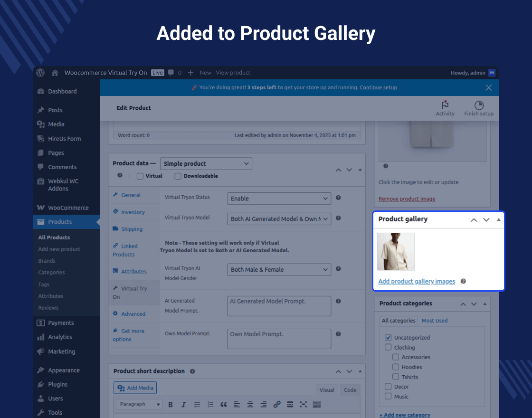This screenshot has height=418, width=532.
Task: Click the WordPress logo icon
Action: point(41,73)
